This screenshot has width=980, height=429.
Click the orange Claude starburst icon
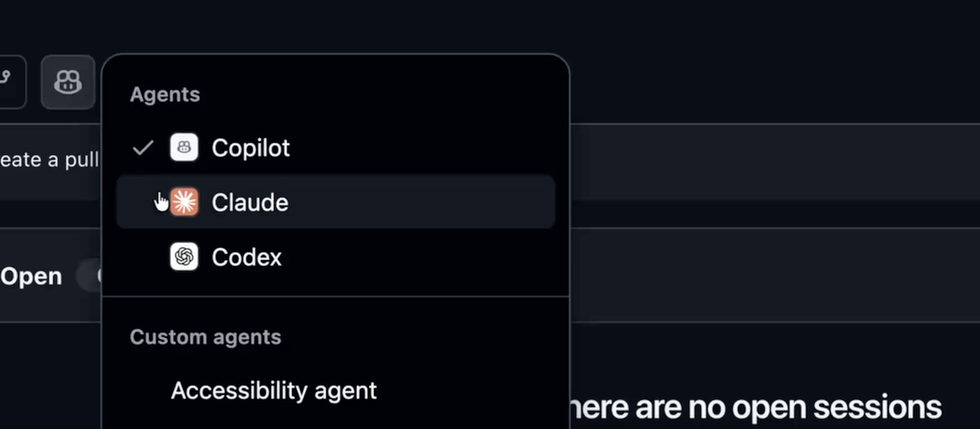[184, 202]
